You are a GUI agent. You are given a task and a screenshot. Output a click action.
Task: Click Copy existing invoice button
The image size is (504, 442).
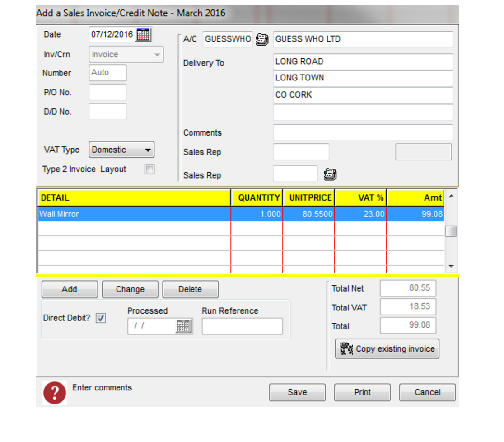tap(387, 349)
